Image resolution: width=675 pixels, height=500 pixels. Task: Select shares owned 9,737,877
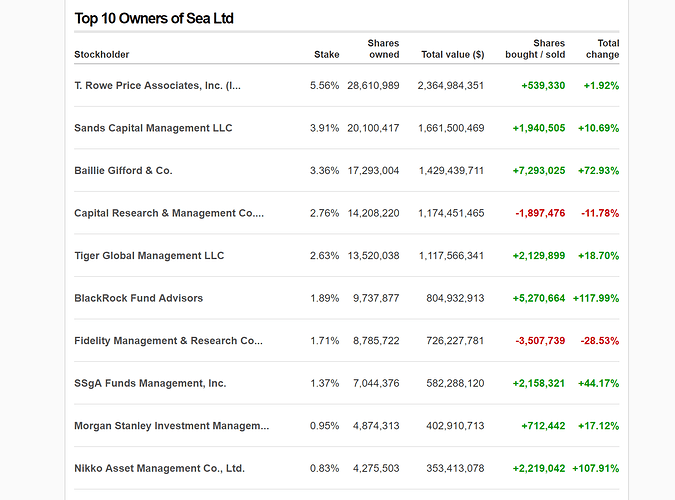point(376,298)
